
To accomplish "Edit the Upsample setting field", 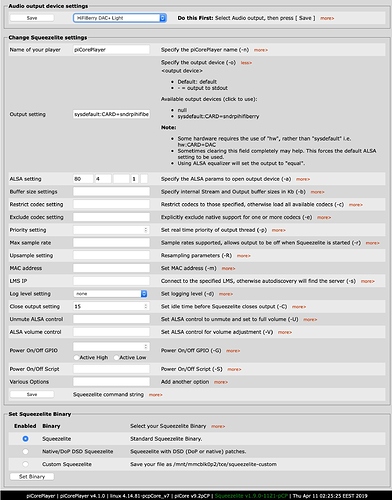I will (111, 255).
